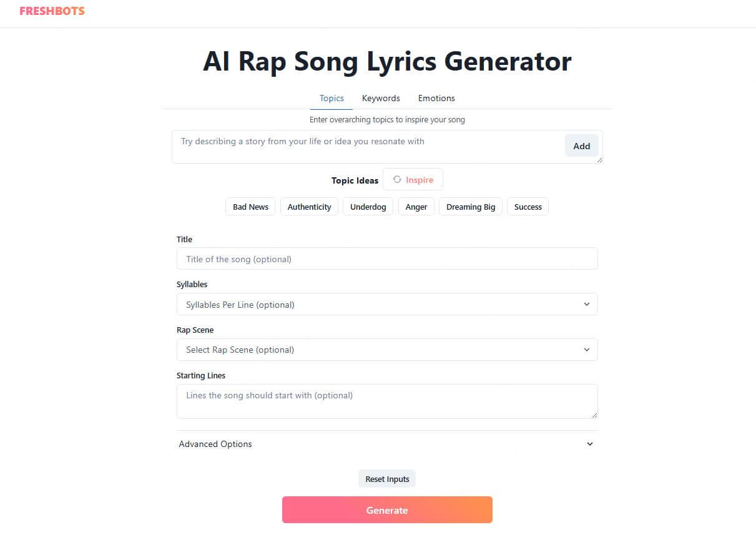756x535 pixels.
Task: Select the Underdog topic chip
Action: coord(368,207)
